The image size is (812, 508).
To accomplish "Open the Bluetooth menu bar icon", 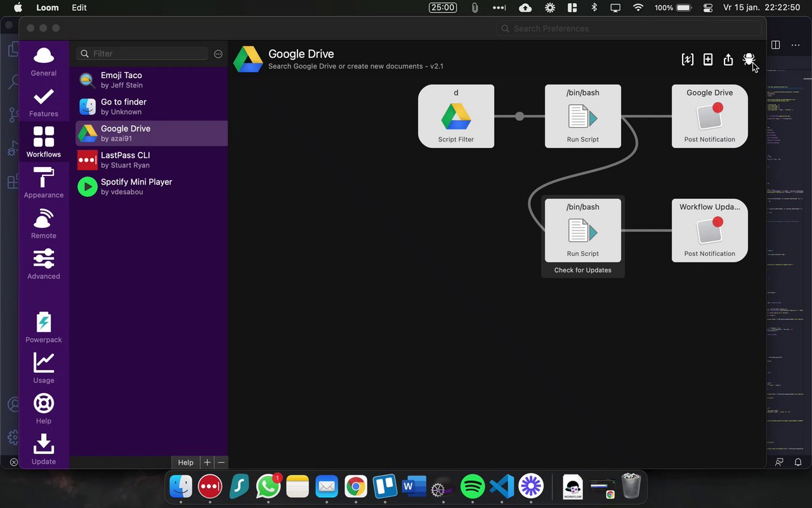I will [594, 8].
